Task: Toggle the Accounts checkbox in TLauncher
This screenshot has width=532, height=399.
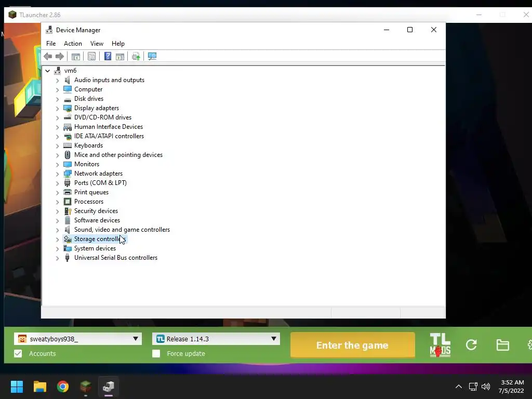Action: coord(18,353)
